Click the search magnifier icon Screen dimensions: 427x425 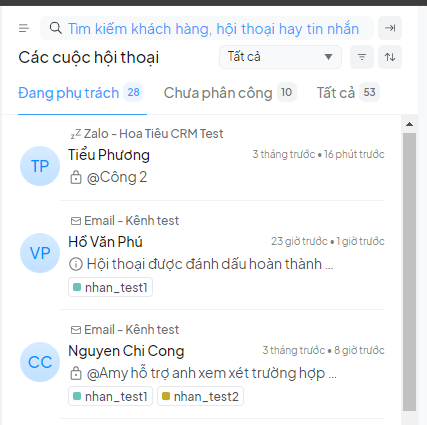56,28
